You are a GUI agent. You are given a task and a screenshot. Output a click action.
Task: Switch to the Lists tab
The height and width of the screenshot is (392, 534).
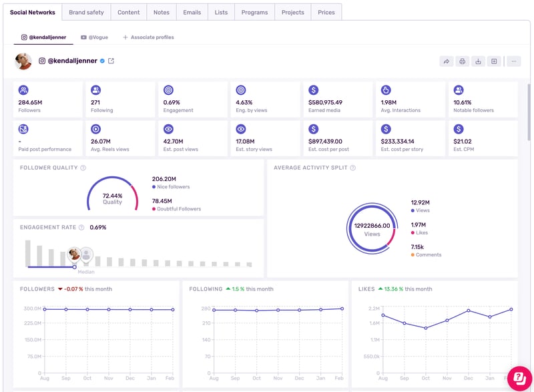221,12
